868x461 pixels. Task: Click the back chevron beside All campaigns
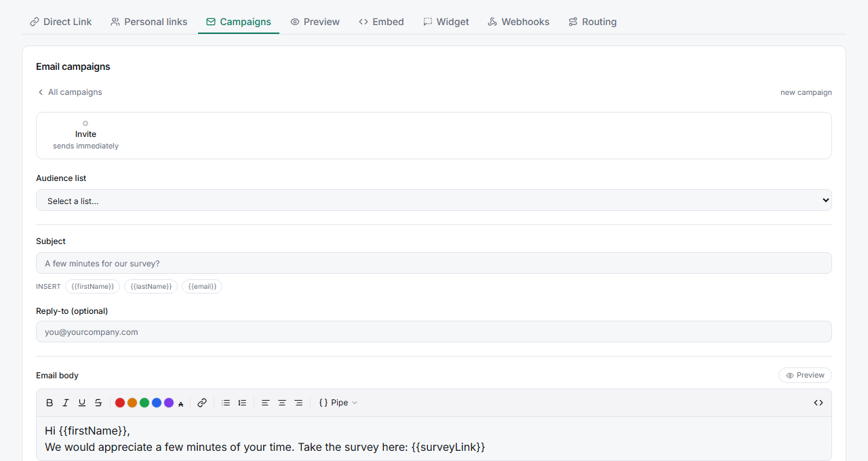click(x=41, y=92)
